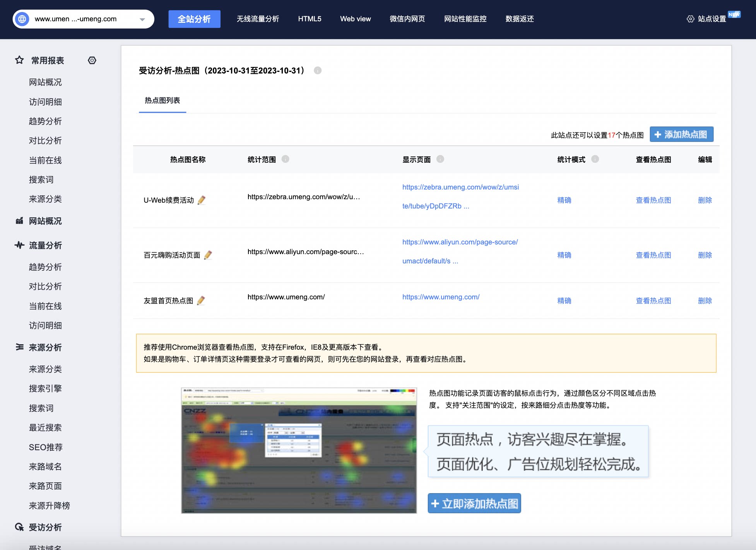Select the 热点图列表 tab
The width and height of the screenshot is (756, 550).
[162, 101]
